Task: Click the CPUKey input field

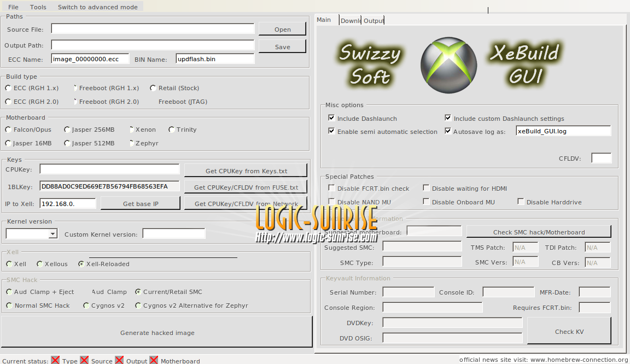Action: pos(109,169)
